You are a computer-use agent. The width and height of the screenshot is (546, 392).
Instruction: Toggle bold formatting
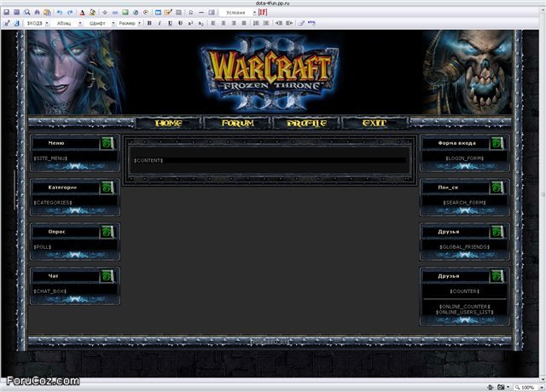click(149, 23)
